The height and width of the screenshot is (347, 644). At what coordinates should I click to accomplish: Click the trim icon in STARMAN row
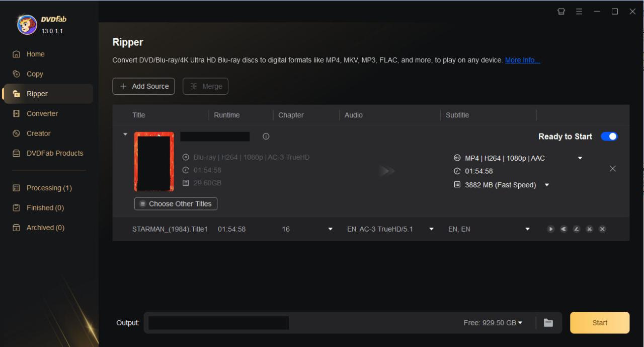coord(589,229)
